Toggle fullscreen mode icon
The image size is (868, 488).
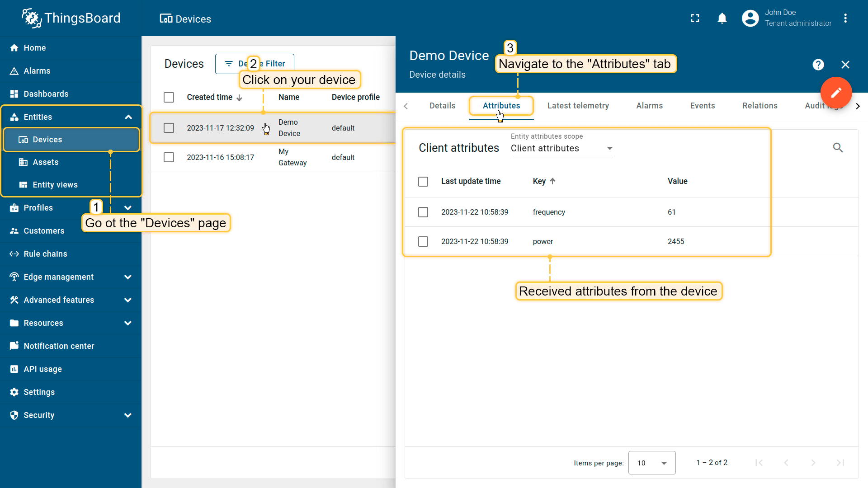(x=695, y=18)
